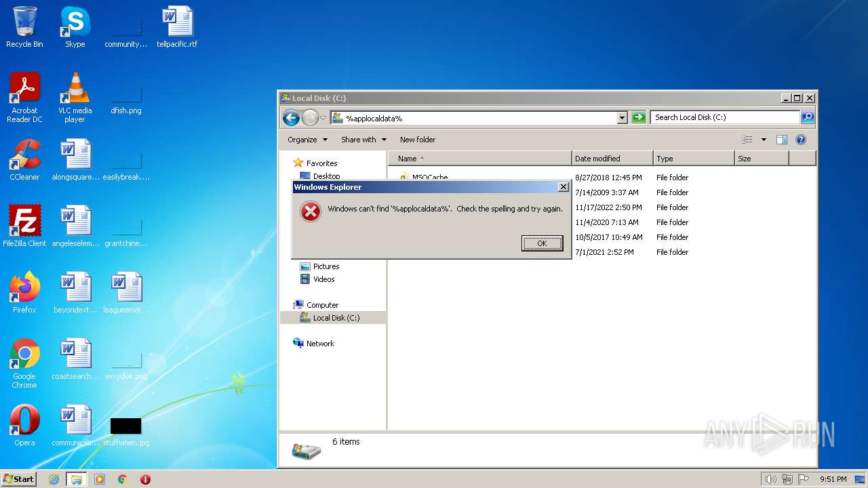The image size is (868, 488).
Task: Open stuffwhen.jpg on desktop
Action: click(x=126, y=431)
